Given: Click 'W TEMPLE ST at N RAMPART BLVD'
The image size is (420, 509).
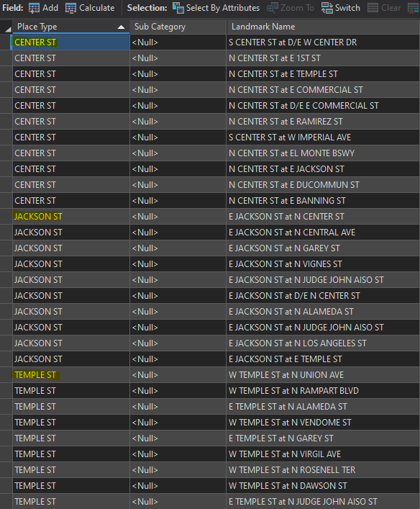Looking at the screenshot, I should (x=293, y=391).
